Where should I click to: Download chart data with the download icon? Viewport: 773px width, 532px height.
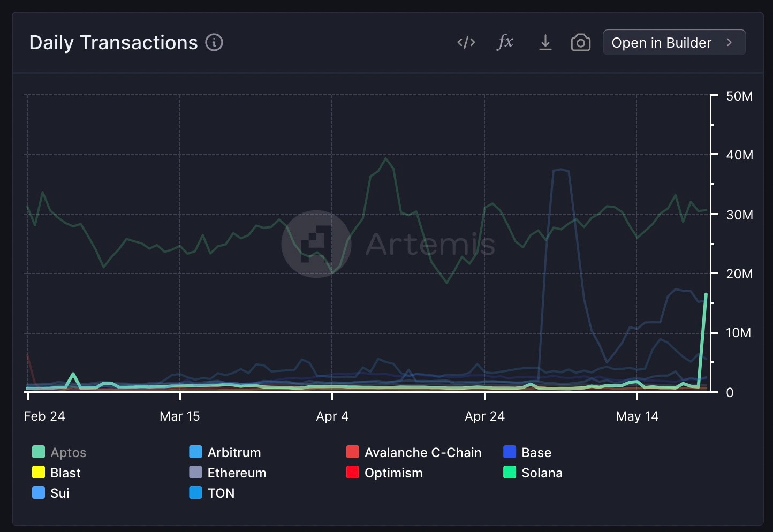point(545,42)
